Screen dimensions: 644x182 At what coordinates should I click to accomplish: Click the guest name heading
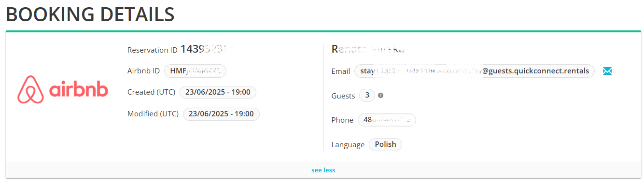368,49
